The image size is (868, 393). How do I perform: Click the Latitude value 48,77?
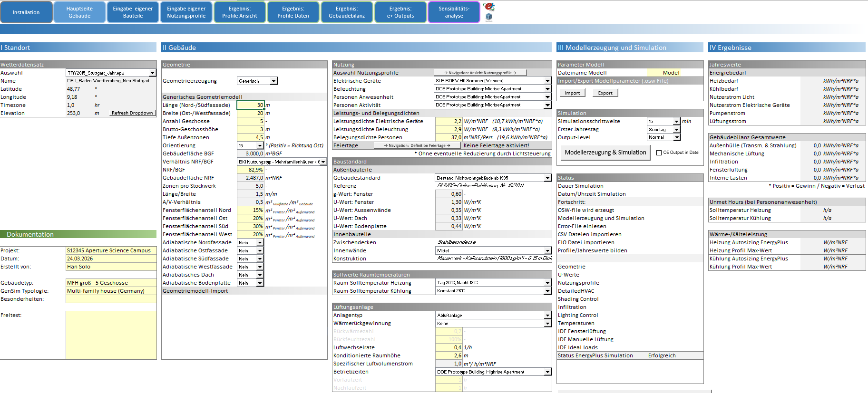pos(73,89)
